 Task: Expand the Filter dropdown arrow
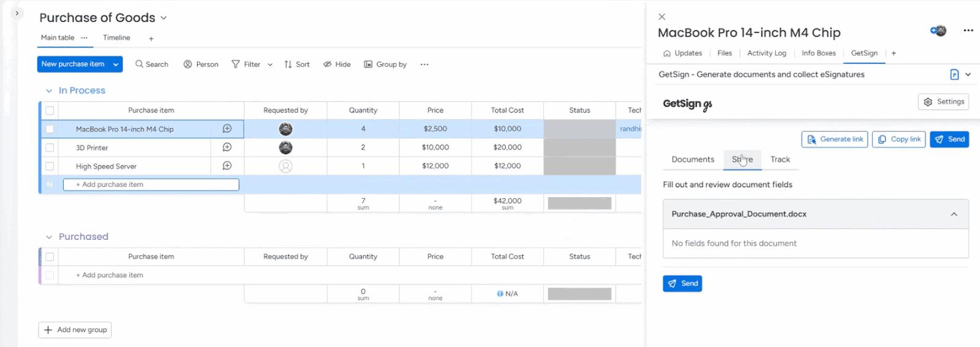(270, 64)
